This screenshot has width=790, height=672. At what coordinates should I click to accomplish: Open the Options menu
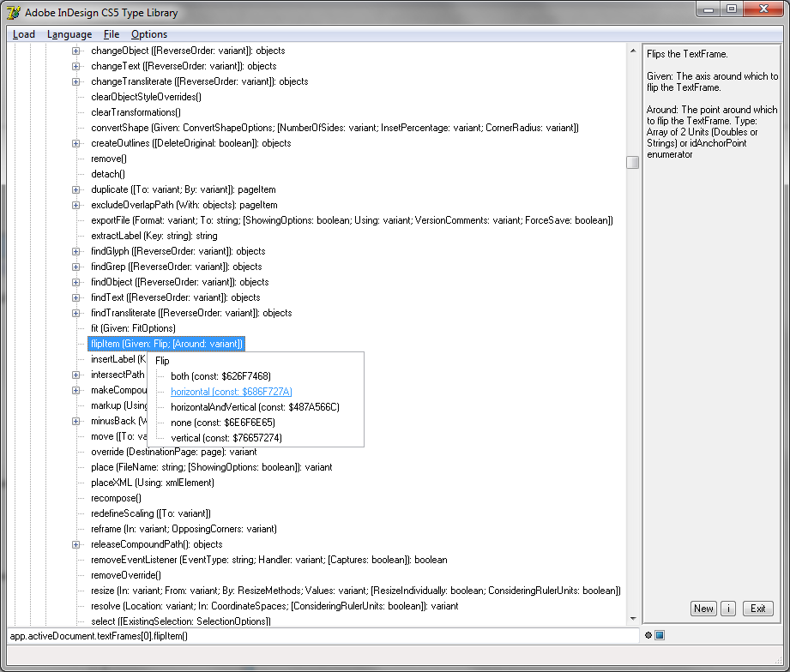coord(149,34)
